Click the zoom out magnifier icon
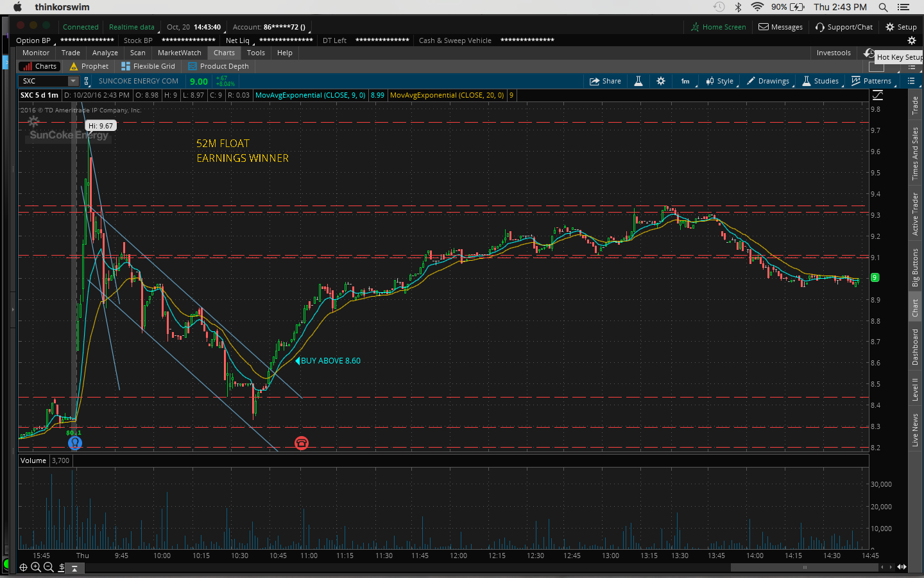Viewport: 924px width, 578px height. click(x=49, y=567)
